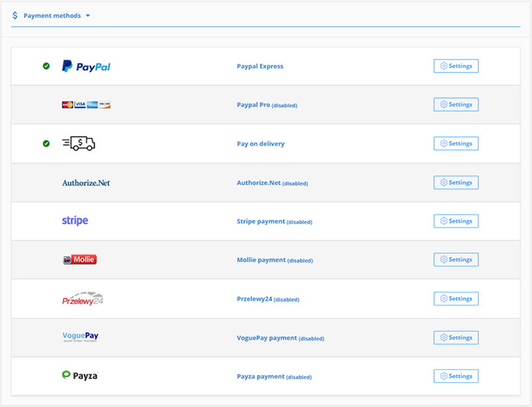Click the Paypal Express link
The height and width of the screenshot is (407, 532).
[x=260, y=66]
